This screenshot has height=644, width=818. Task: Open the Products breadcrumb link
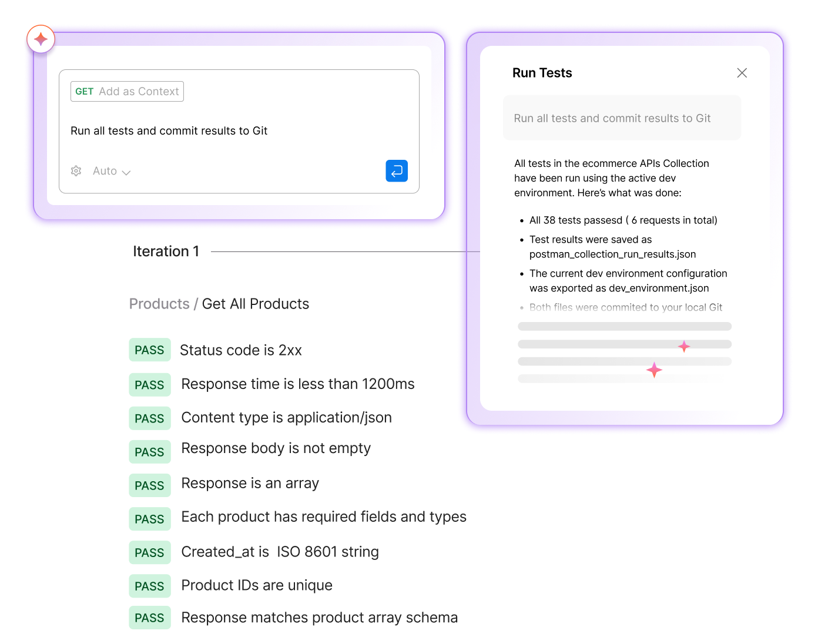click(x=159, y=304)
